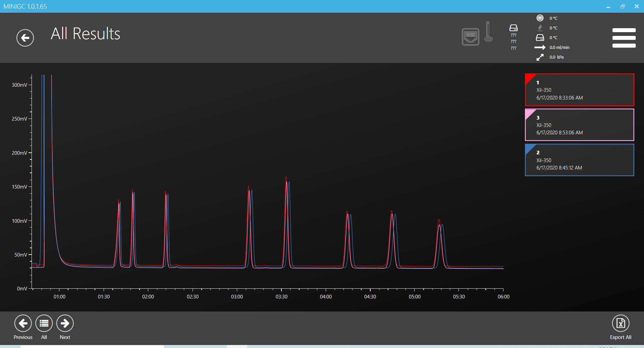Screen dimensions: 644x348
Task: Select run 1 Xil-350 8:33:06 AM
Action: click(x=579, y=90)
